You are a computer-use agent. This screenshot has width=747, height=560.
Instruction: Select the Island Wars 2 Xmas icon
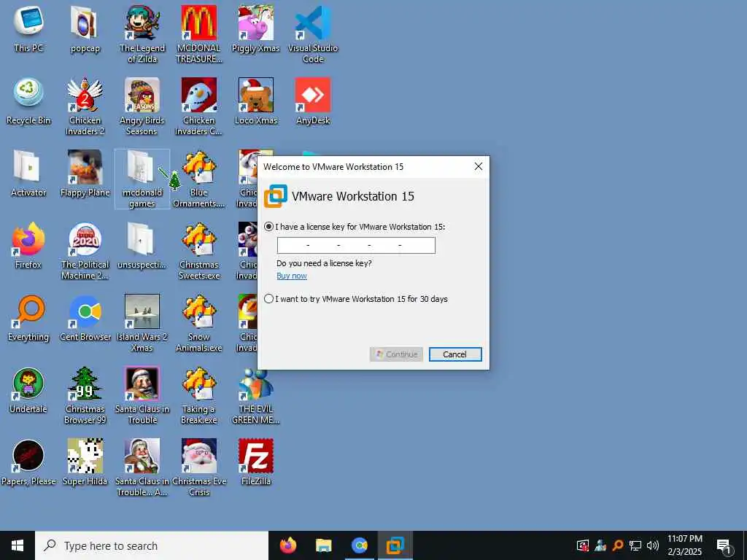[x=142, y=323]
